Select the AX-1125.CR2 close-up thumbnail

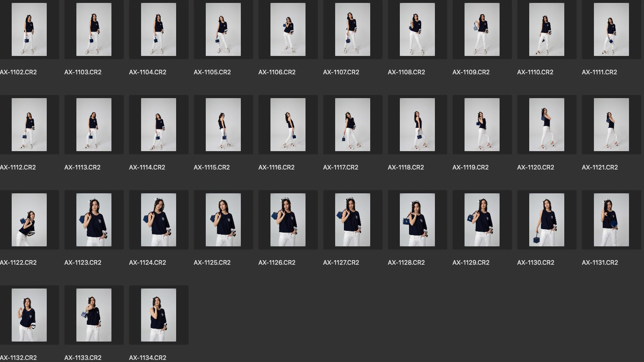point(223,220)
